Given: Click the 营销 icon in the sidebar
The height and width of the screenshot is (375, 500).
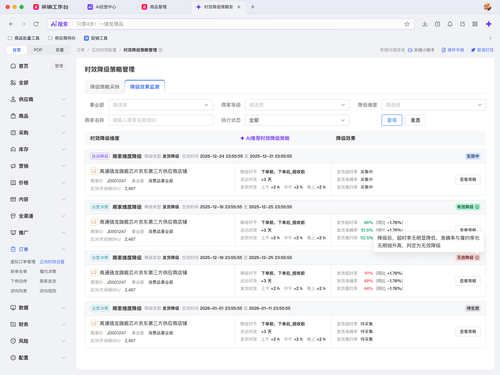Looking at the screenshot, I should click(x=13, y=166).
